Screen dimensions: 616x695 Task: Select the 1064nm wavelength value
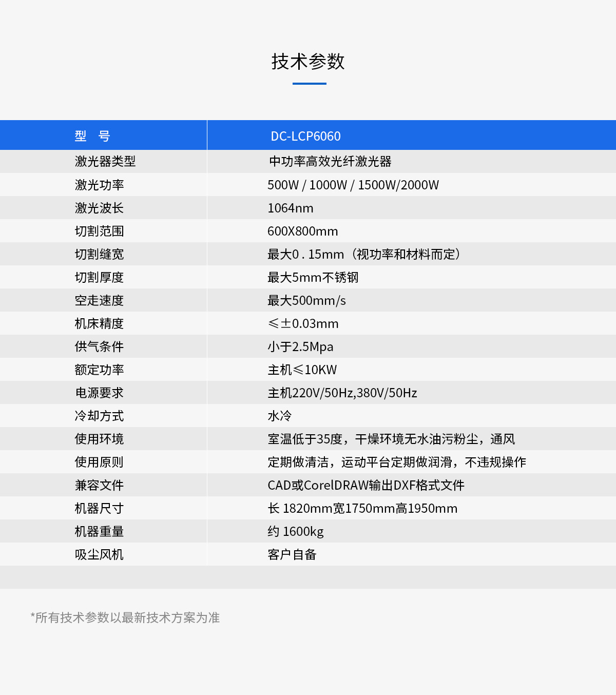tap(290, 208)
